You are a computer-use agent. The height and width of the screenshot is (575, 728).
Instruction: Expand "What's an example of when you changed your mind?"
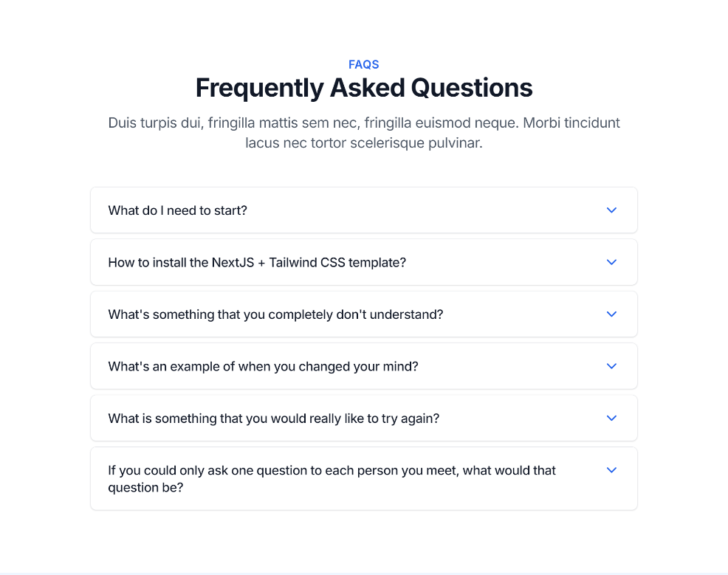pyautogui.click(x=263, y=366)
